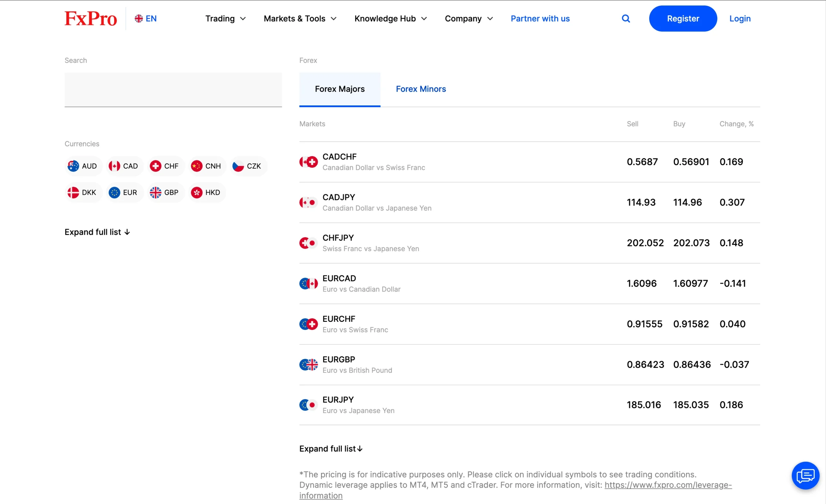Expand full list of currencies
Screen dimensions: 826x504
click(97, 232)
